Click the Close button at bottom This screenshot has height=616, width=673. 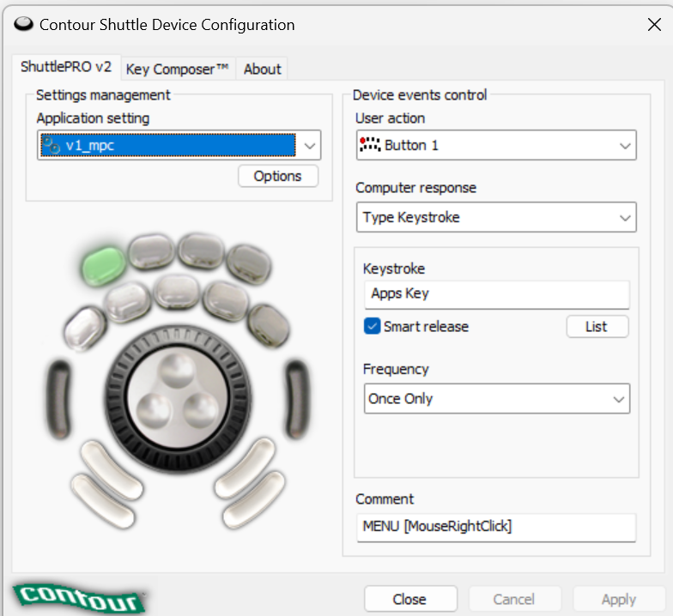(410, 599)
